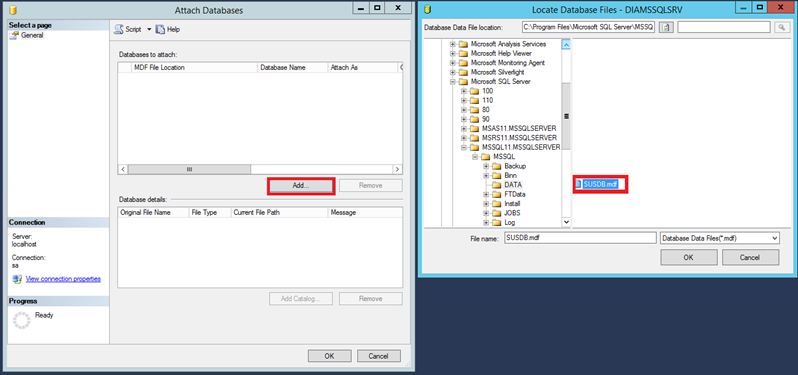Open the Database Data Files type dropdown
Screen dimensions: 798x375
click(720, 238)
